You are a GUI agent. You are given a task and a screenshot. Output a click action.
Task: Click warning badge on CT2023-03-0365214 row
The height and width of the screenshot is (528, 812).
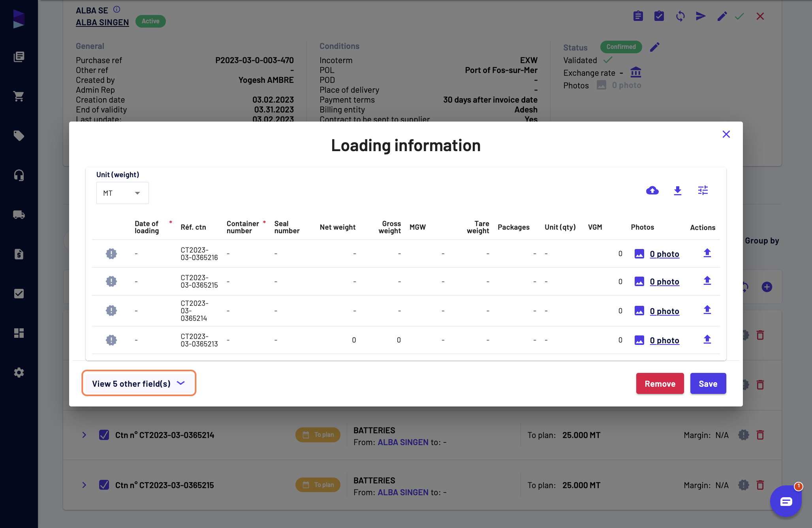[x=111, y=311]
